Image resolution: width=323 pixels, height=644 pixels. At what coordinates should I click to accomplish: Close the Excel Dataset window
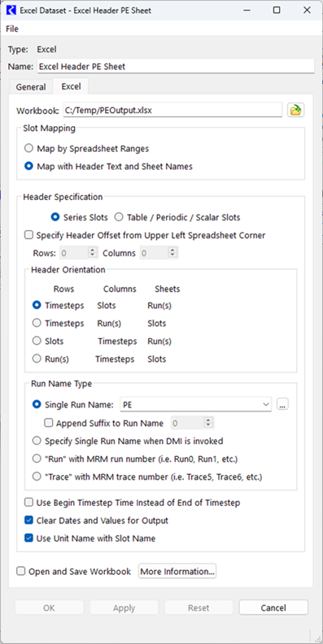tap(307, 11)
